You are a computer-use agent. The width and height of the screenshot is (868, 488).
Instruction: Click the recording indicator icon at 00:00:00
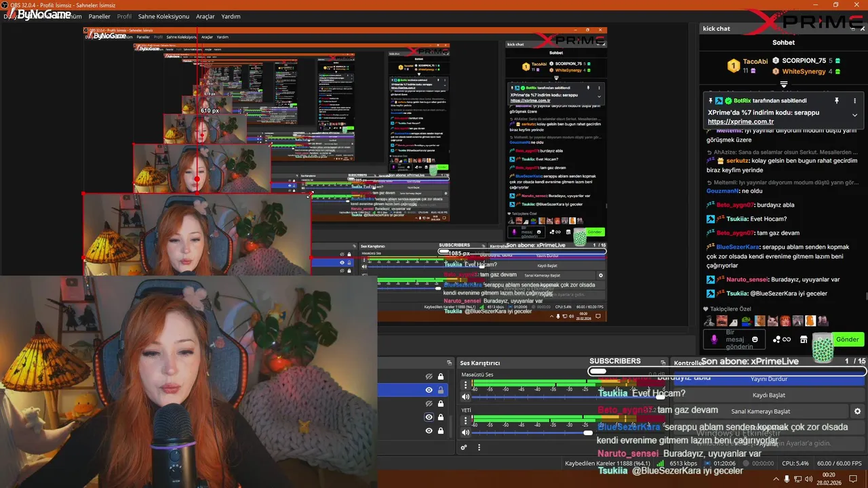pyautogui.click(x=745, y=464)
